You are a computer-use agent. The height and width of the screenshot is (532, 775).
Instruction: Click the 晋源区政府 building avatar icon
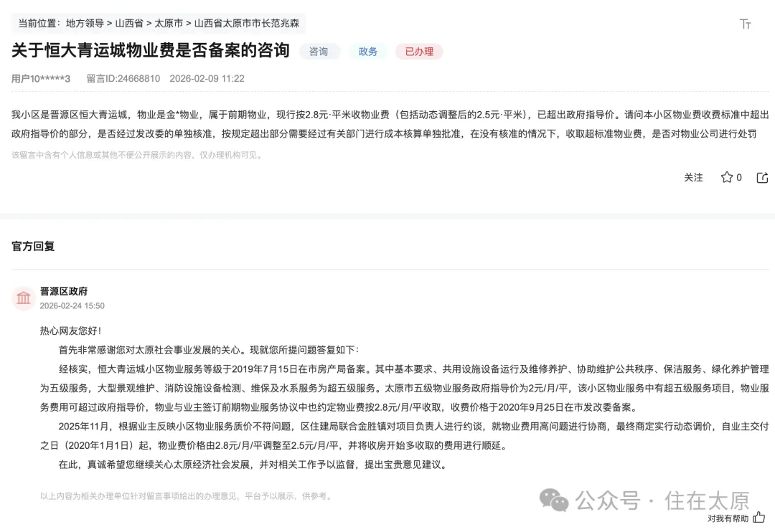[x=23, y=298]
